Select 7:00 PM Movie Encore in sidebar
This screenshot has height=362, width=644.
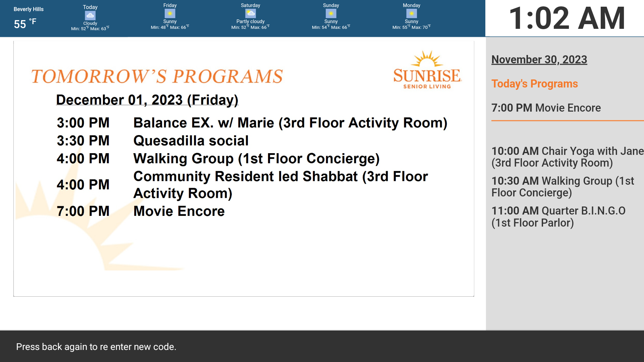546,108
